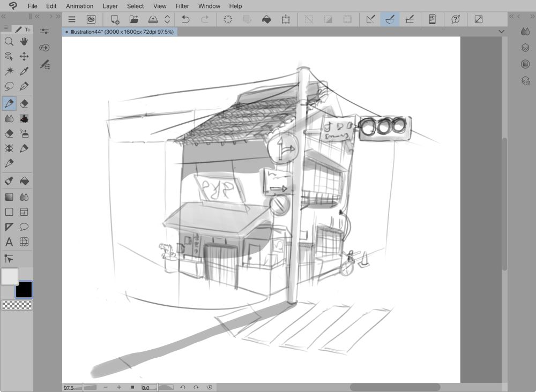Click the zoom out minus button

point(106,387)
